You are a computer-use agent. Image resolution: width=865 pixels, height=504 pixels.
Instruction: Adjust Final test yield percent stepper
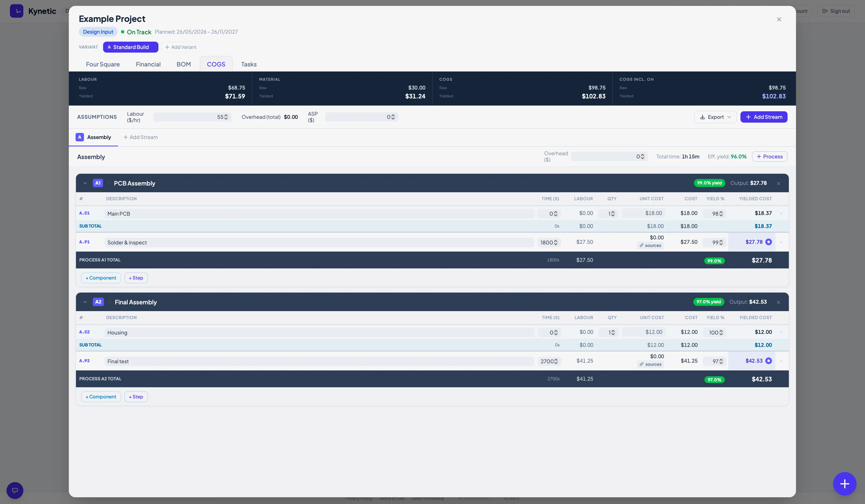pos(721,361)
